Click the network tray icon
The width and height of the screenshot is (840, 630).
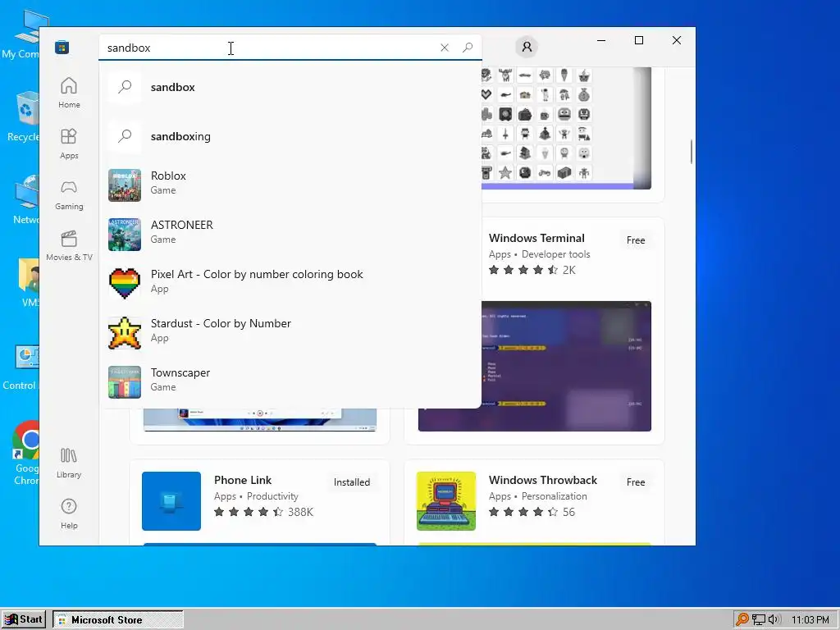[759, 620]
